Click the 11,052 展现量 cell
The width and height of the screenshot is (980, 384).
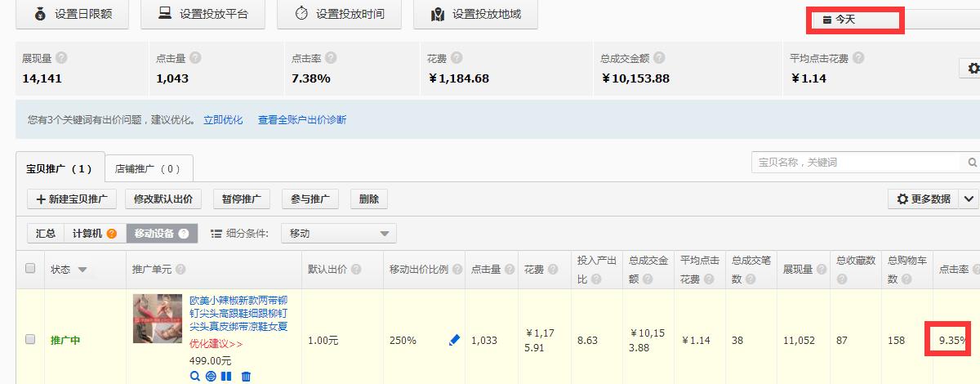(x=799, y=340)
